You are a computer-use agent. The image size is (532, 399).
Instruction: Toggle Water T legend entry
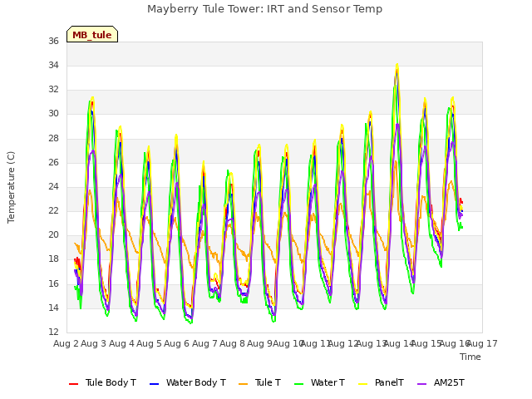click(x=319, y=382)
